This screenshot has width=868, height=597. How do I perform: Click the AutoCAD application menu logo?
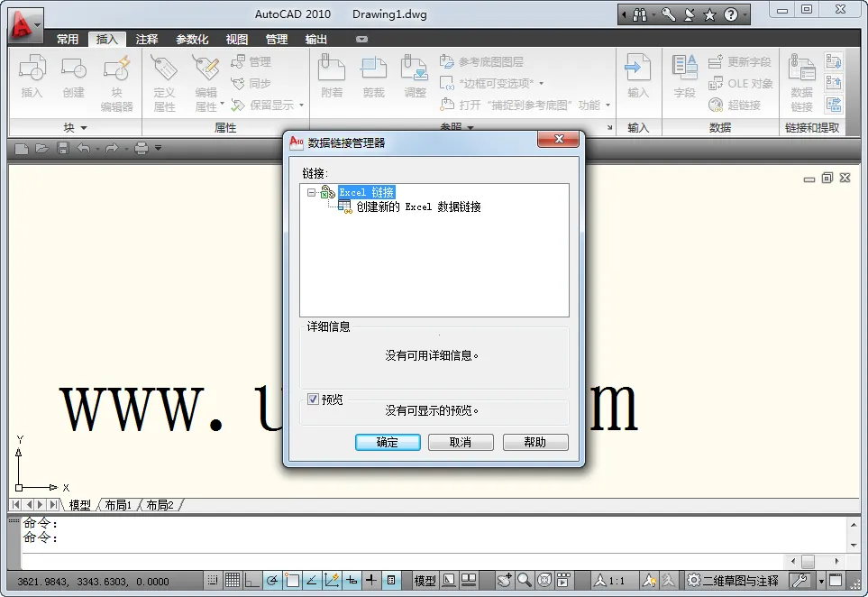24,27
